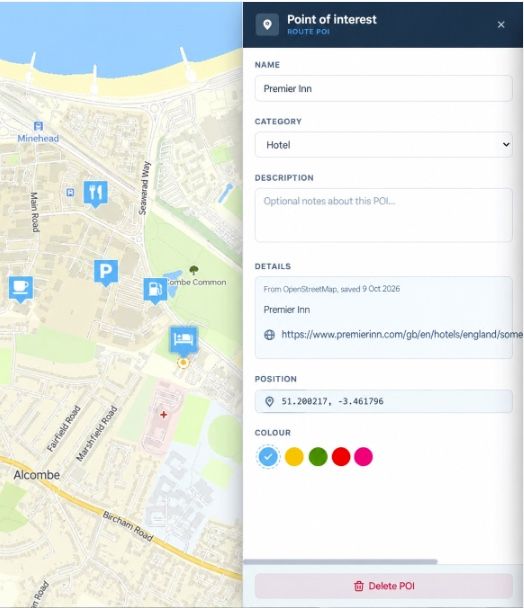Click the location pin icon in Position field

click(x=269, y=401)
